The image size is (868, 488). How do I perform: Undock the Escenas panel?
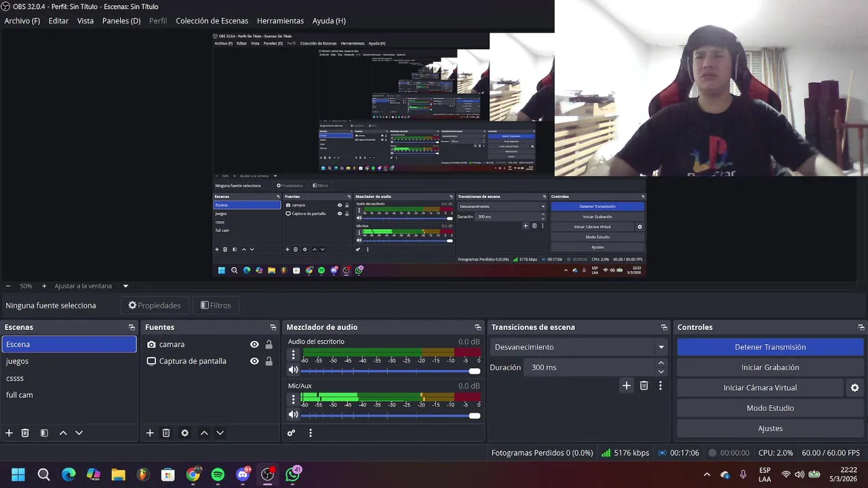point(132,327)
